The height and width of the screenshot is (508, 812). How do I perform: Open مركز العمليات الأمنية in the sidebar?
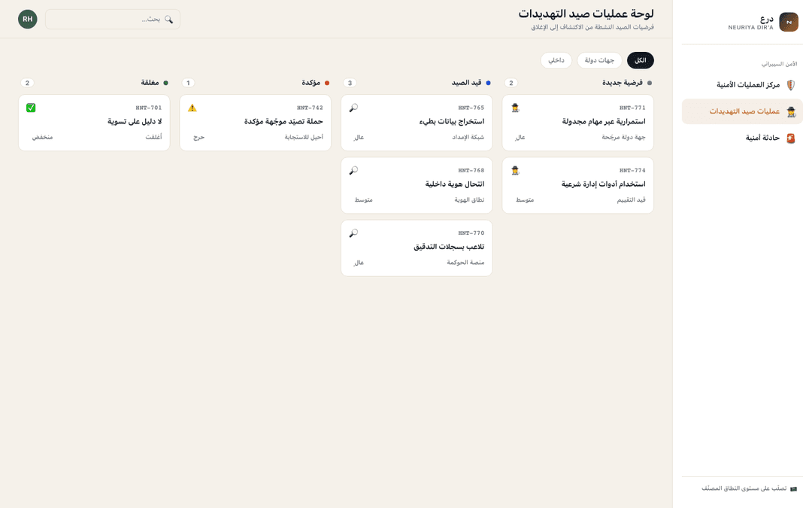point(742,85)
